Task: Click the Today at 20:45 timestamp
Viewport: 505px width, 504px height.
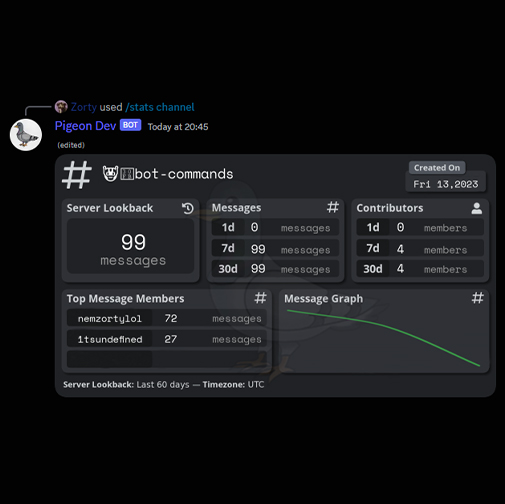Action: point(178,127)
